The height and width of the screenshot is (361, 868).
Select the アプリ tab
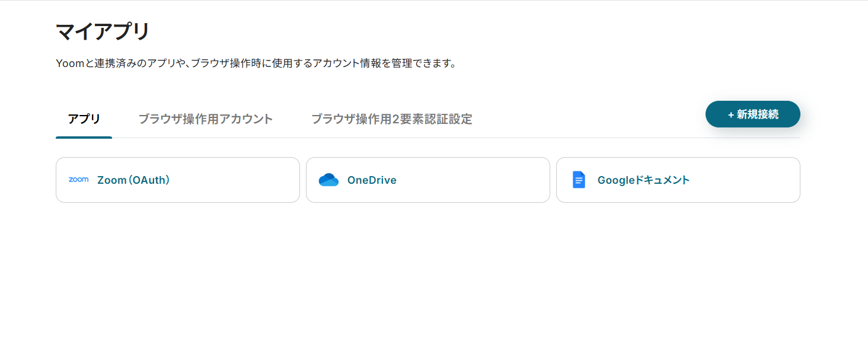point(84,119)
